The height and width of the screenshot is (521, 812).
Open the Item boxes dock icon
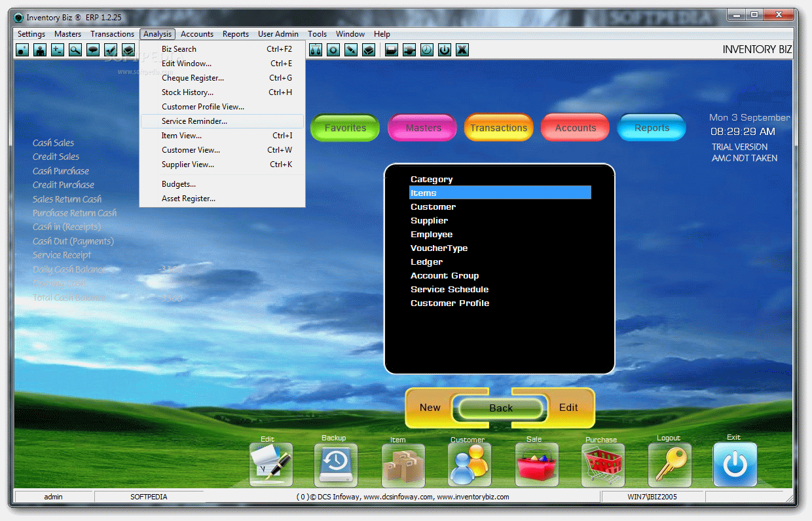(x=403, y=465)
